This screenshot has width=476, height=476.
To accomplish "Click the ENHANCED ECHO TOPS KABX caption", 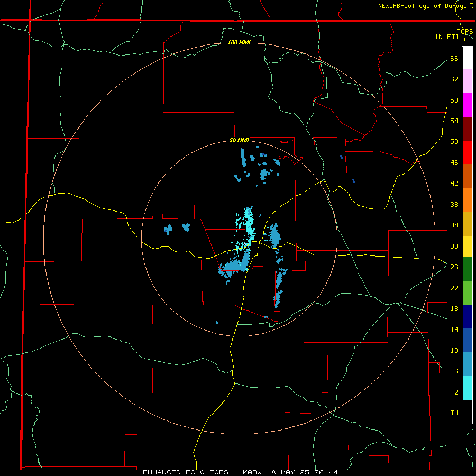I will (x=240, y=472).
